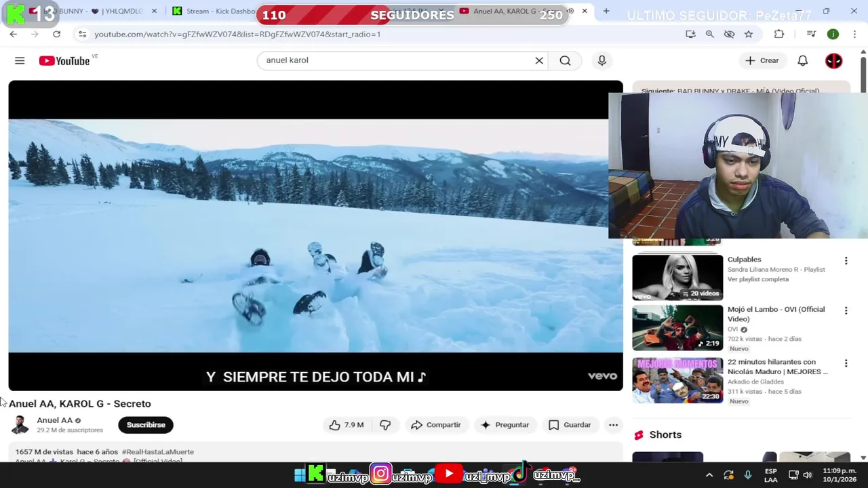Open the taskbar network icon
The height and width of the screenshot is (488, 868).
(x=793, y=475)
